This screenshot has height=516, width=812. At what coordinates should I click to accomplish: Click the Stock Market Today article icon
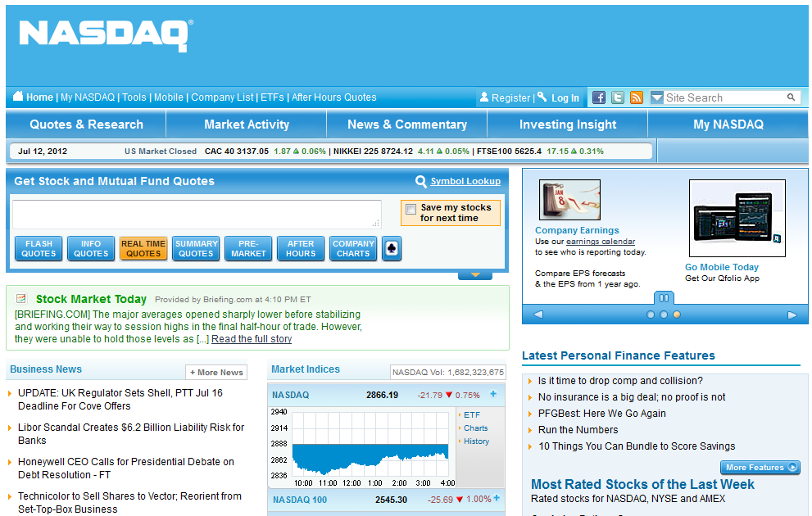[21, 299]
